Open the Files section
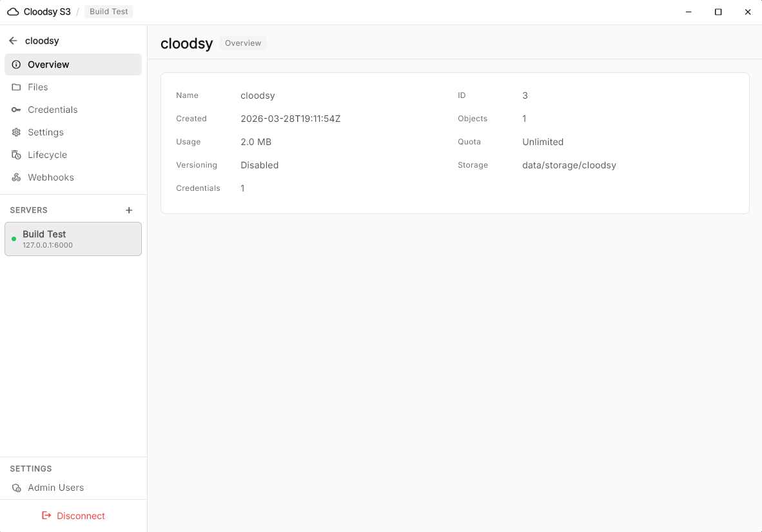The image size is (762, 532). coord(37,87)
